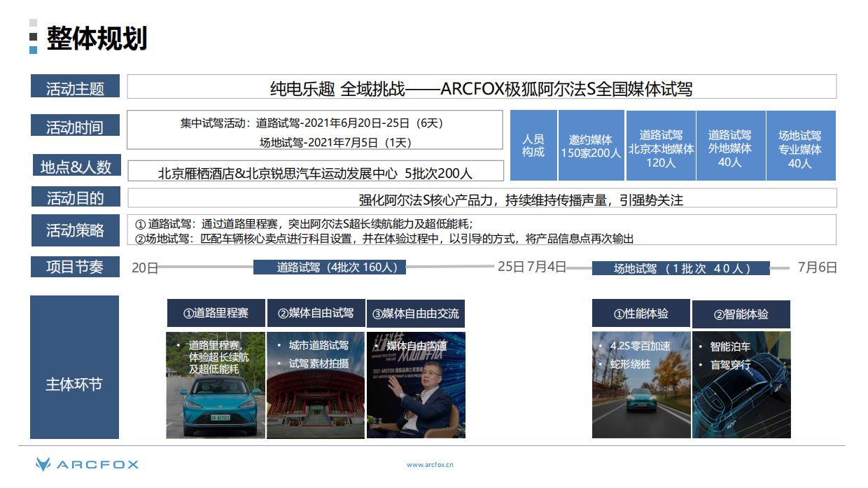Click the timeline start date 20日
Viewport: 868px width, 488px height.
tap(145, 267)
